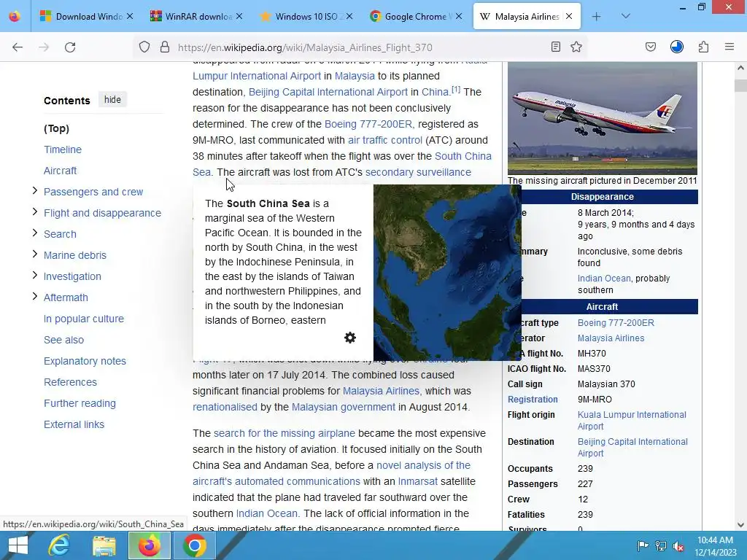Open the Inmarsat link

click(418, 481)
